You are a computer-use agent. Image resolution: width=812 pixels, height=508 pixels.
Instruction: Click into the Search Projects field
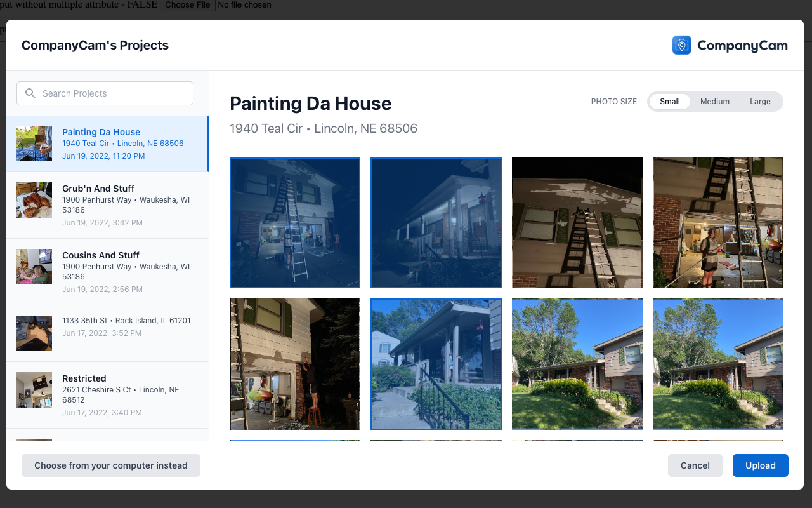(x=105, y=93)
